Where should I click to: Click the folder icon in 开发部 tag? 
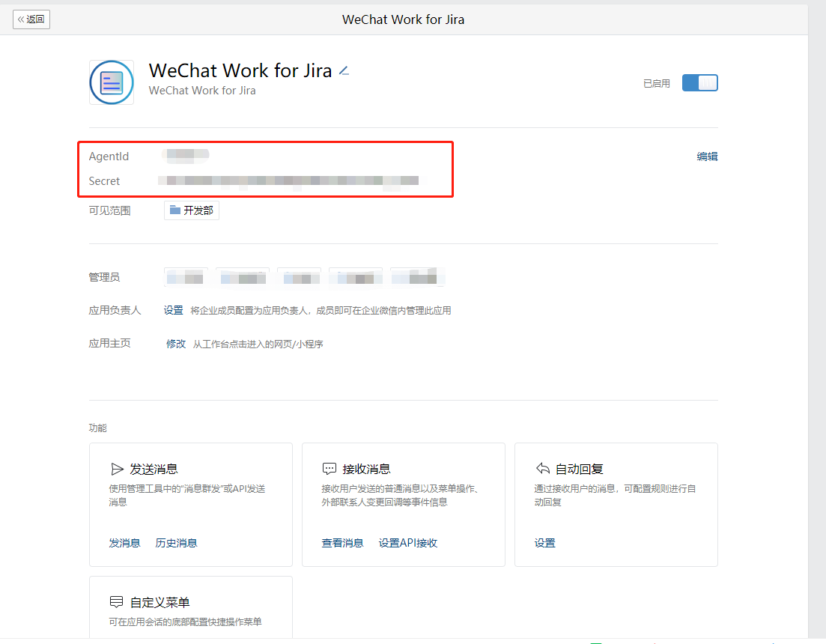click(174, 210)
